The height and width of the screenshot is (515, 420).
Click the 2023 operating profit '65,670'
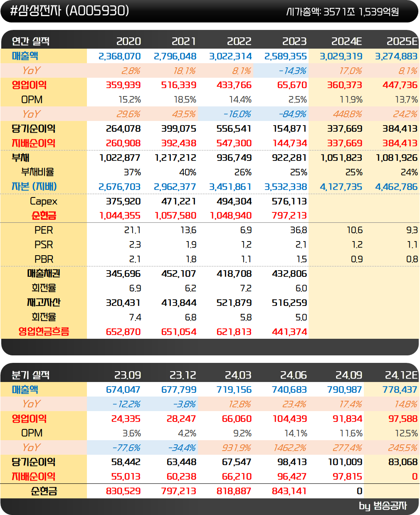click(292, 85)
